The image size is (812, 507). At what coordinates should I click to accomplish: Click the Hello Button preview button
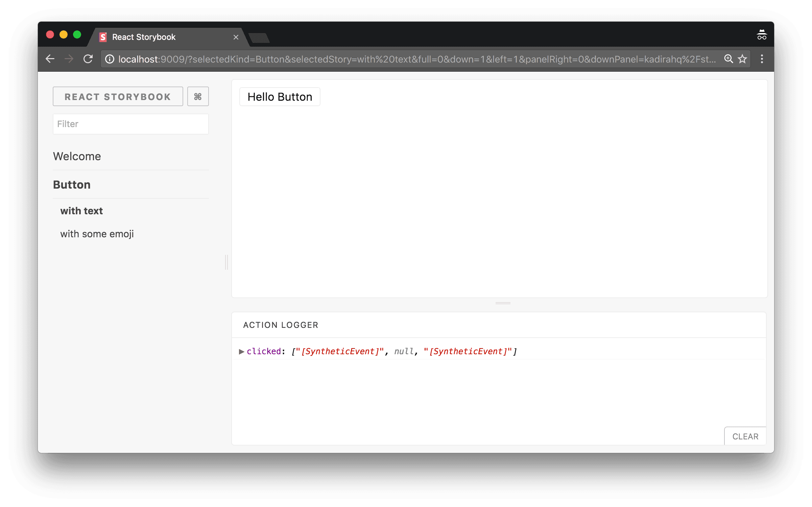pos(280,97)
